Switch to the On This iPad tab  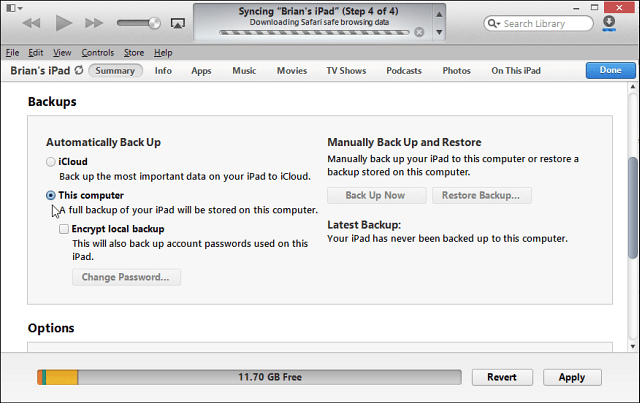516,71
